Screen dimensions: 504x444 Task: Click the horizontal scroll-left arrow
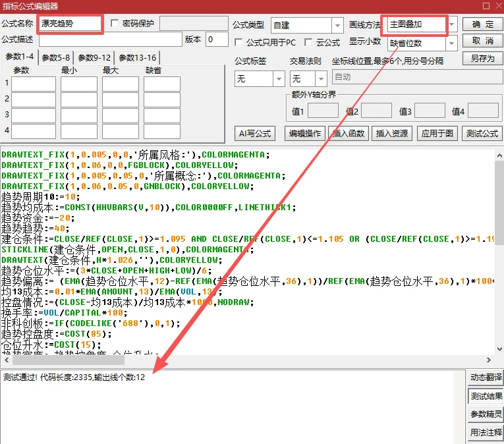tap(7, 360)
